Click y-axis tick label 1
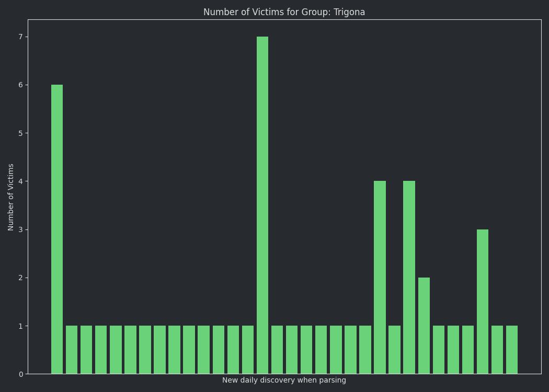Screen dimensions: 549x392 (21, 326)
